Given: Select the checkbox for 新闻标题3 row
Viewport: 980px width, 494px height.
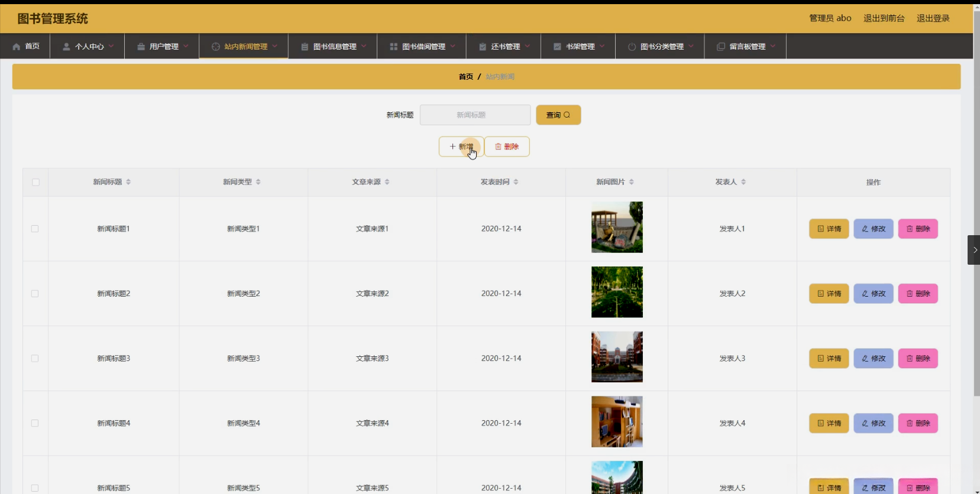Looking at the screenshot, I should pos(35,359).
